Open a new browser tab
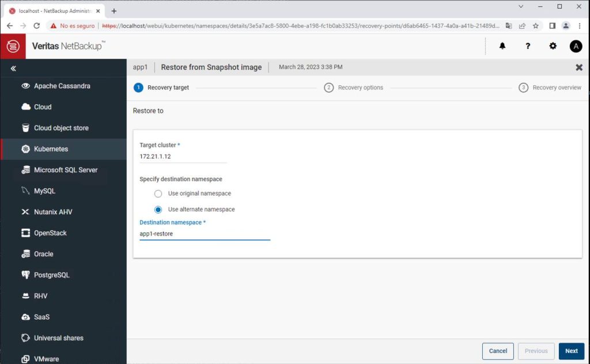The image size is (590, 364). 114,11
